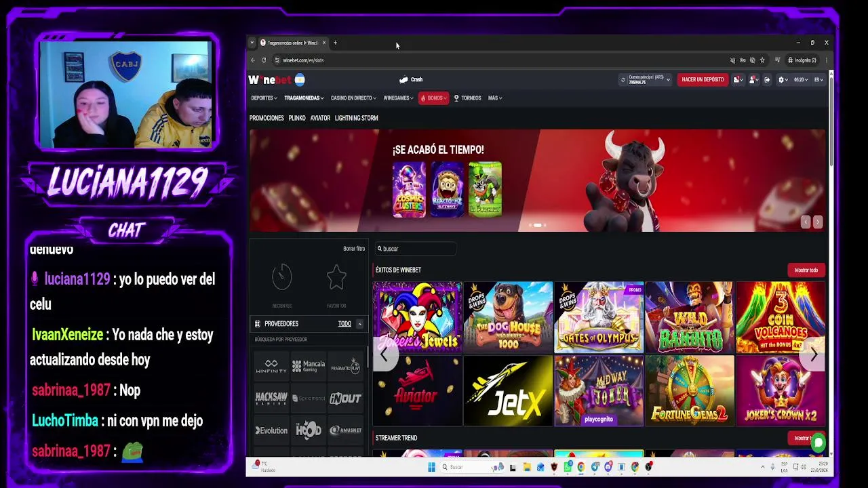Expand the Más menu
The width and height of the screenshot is (868, 488).
pyautogui.click(x=494, y=98)
